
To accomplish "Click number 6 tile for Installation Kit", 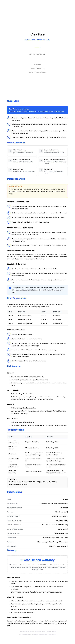I will (41, 170).
